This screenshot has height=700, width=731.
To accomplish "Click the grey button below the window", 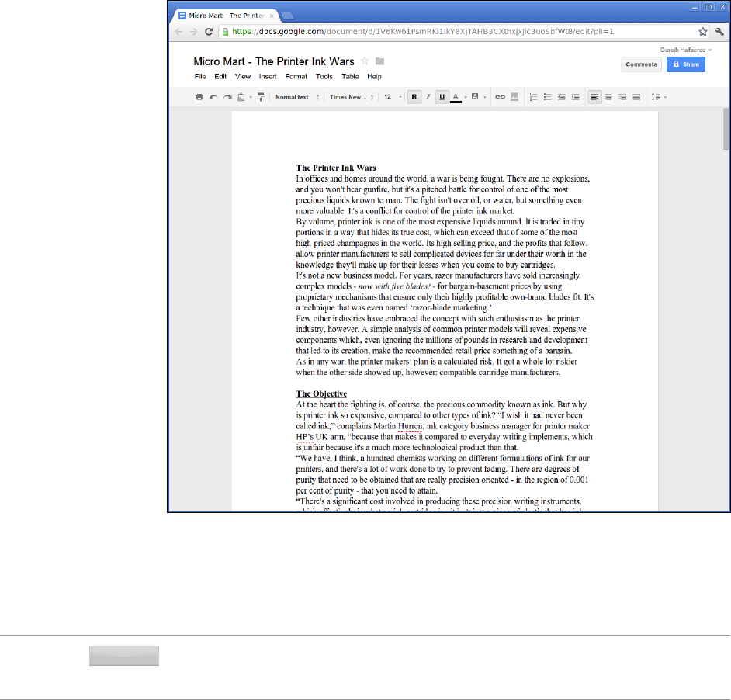I will [124, 656].
